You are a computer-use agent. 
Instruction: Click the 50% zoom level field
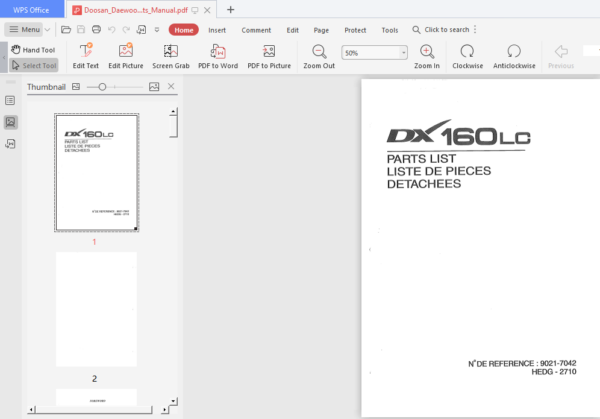click(370, 53)
